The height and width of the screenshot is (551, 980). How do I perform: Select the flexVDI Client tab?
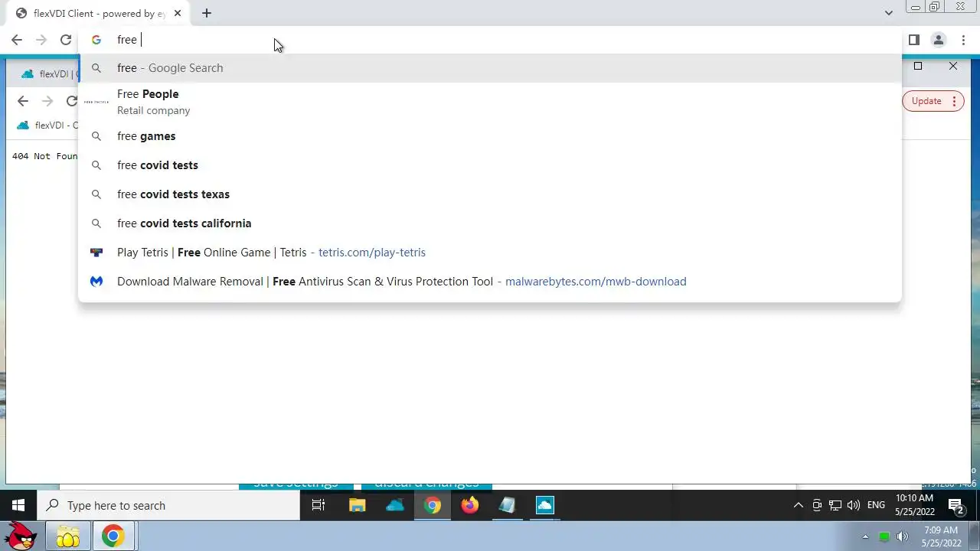pos(100,13)
